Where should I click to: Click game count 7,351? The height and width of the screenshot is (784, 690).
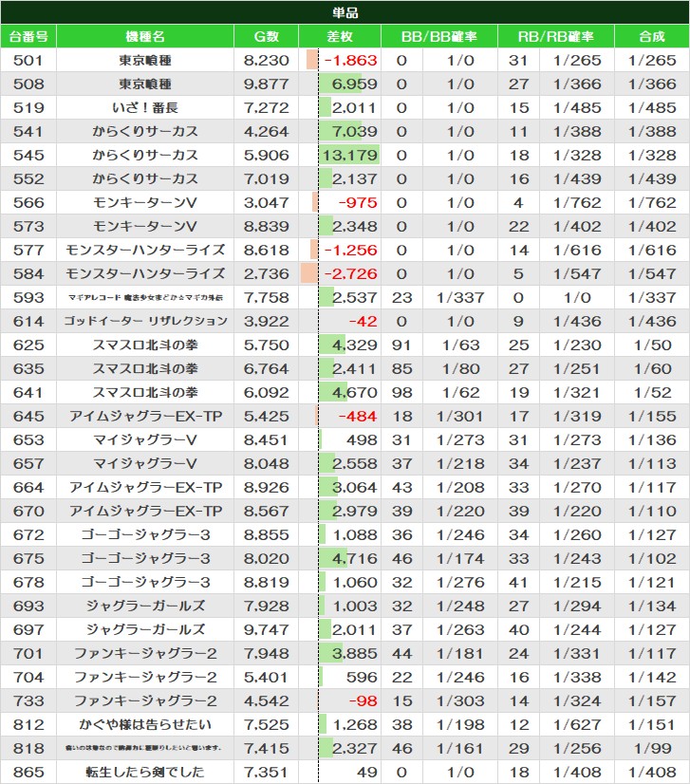point(267,773)
